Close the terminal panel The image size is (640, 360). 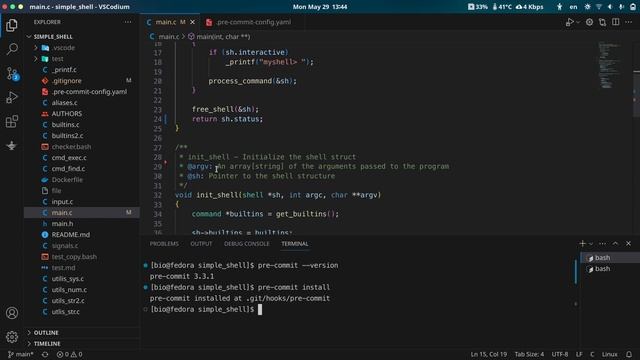[629, 244]
